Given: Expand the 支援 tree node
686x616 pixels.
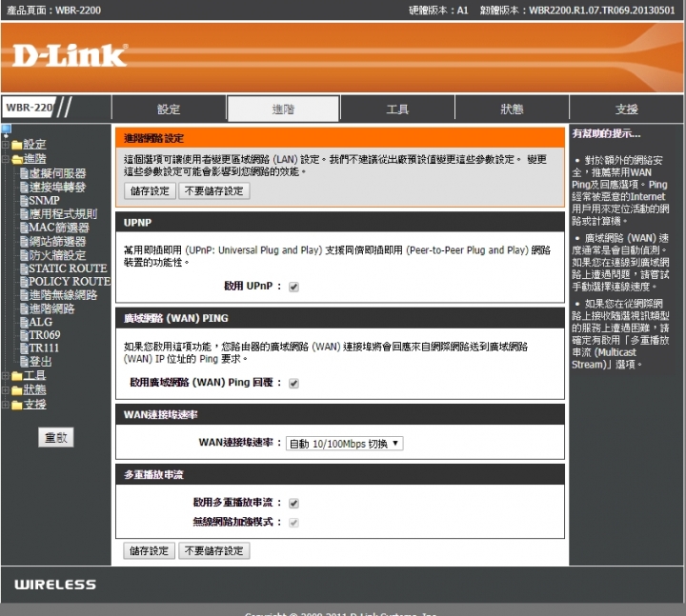Looking at the screenshot, I should click(6, 405).
